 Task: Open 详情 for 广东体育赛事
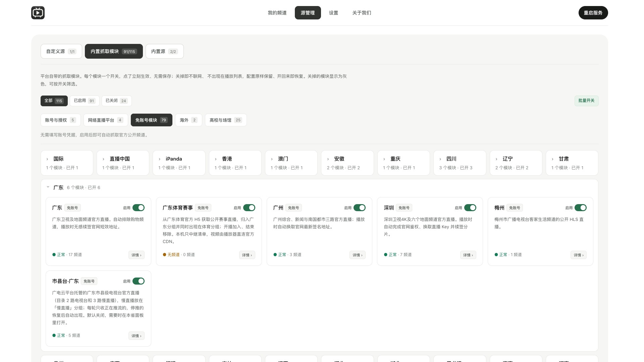pyautogui.click(x=247, y=255)
